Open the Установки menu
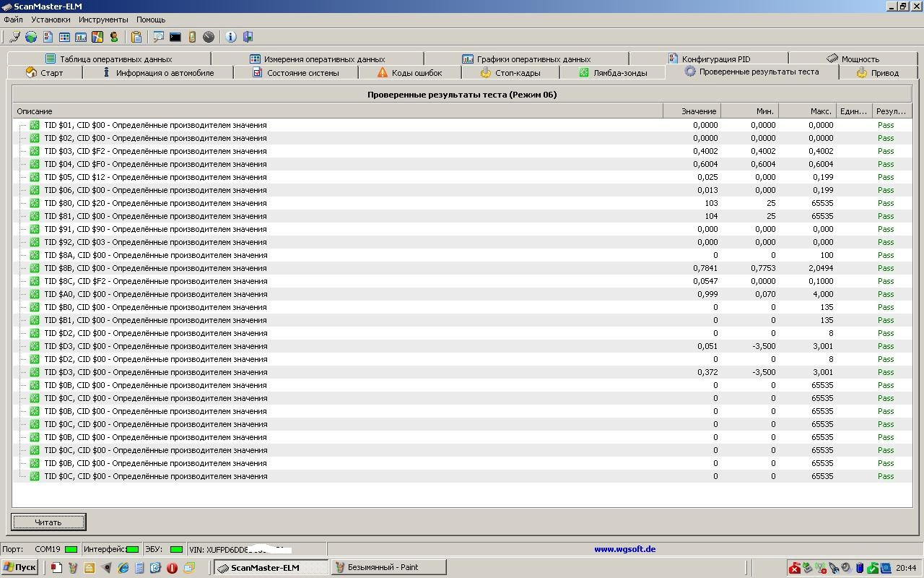 pyautogui.click(x=51, y=20)
